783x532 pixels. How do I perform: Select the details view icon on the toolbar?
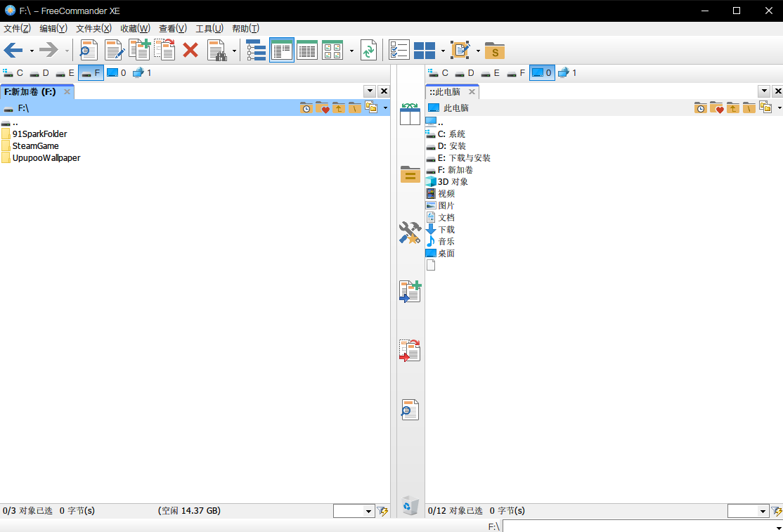(307, 50)
